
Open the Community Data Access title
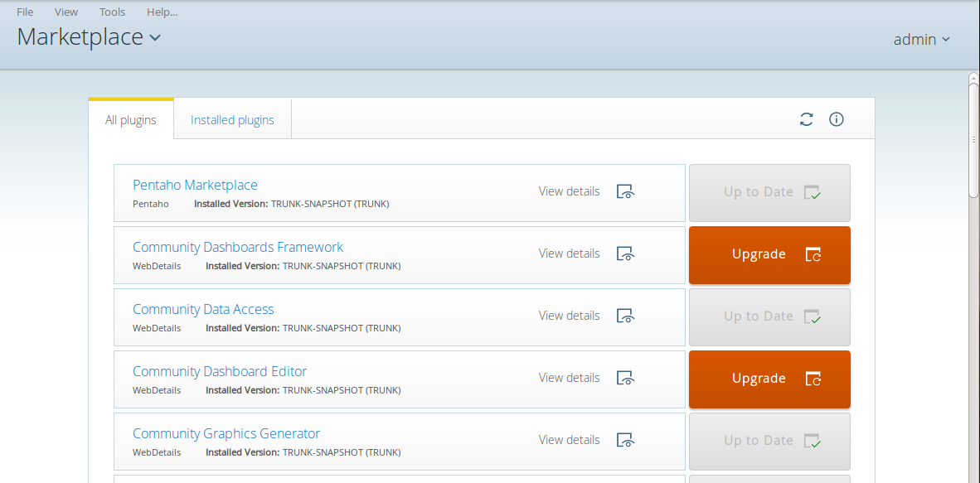203,309
